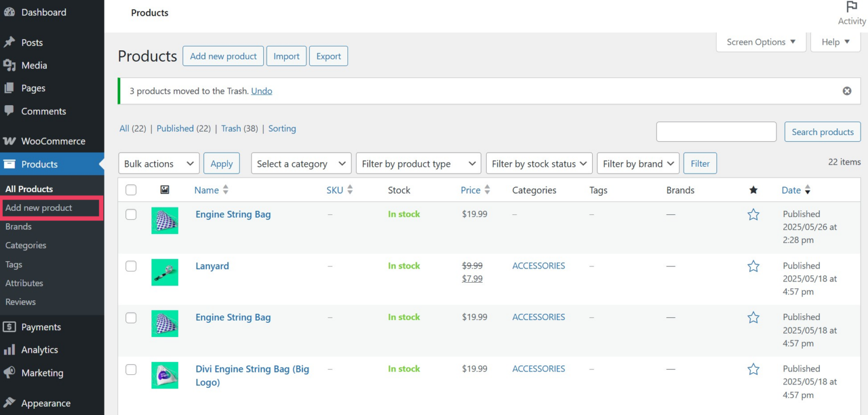Viewport: 868px width, 415px height.
Task: Click the Export button
Action: (328, 56)
